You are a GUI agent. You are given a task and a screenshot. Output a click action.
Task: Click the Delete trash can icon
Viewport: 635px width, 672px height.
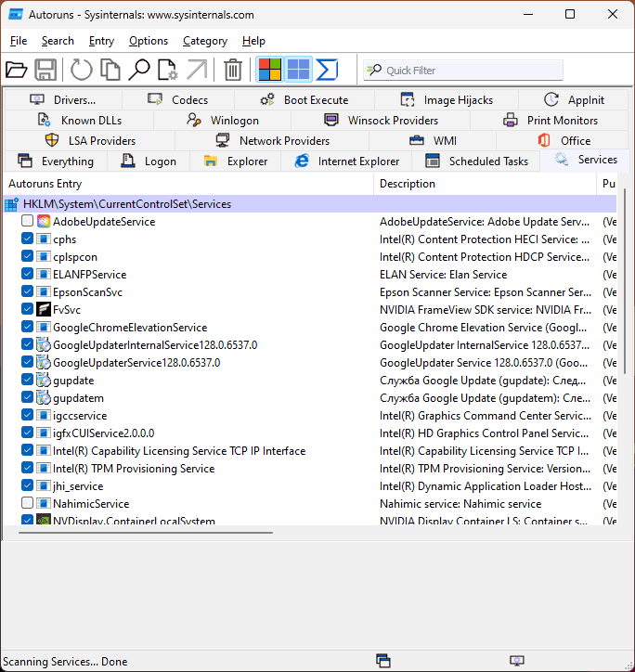point(233,70)
